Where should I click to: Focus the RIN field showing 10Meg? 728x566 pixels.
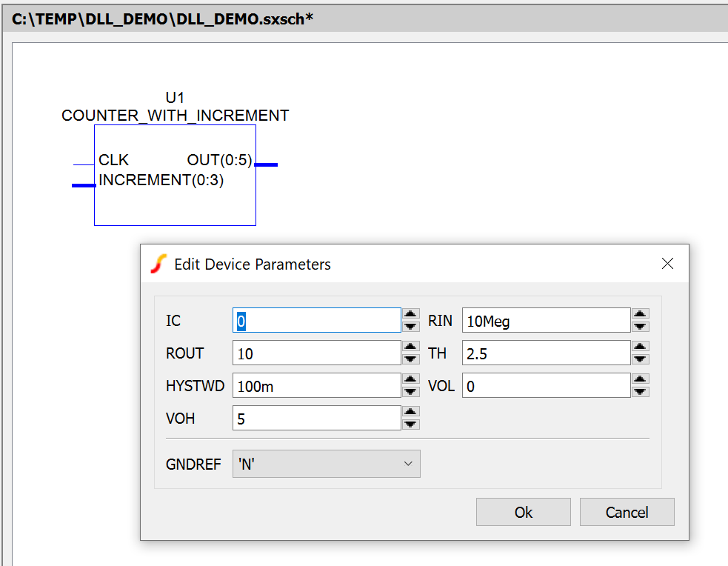click(546, 321)
